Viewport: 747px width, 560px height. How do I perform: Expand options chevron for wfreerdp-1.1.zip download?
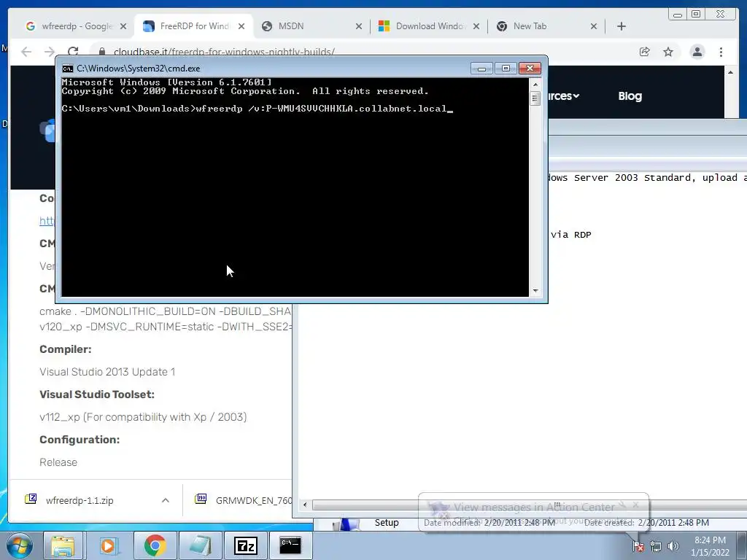pos(166,500)
